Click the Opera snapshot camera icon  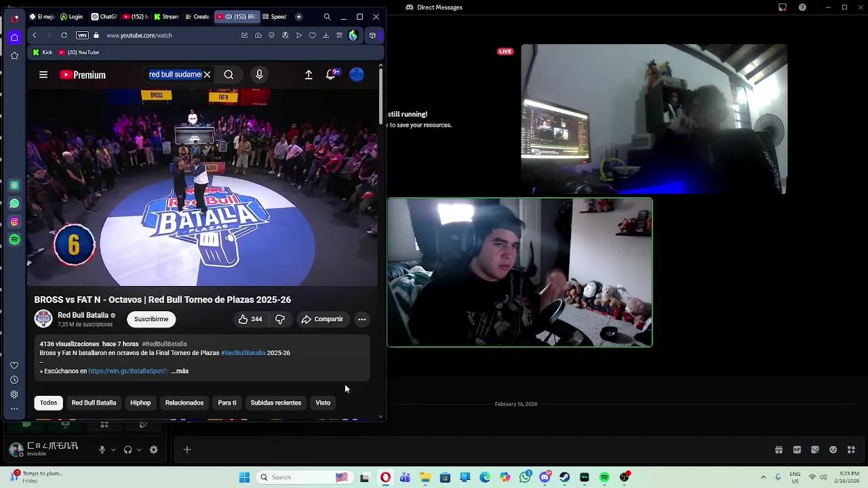258,35
